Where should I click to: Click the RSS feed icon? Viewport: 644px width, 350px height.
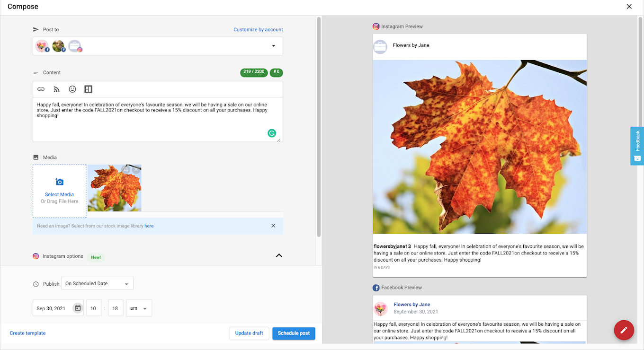pos(56,89)
